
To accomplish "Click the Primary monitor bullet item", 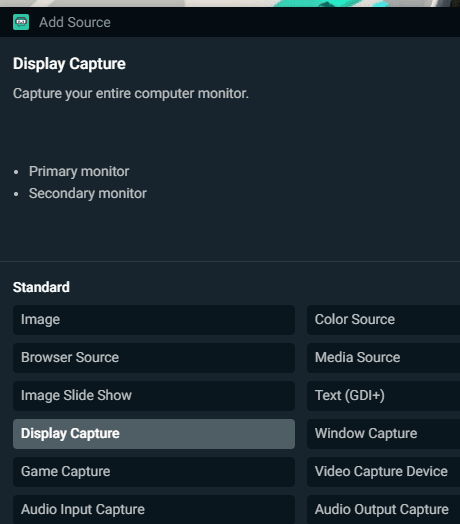I will (x=79, y=171).
